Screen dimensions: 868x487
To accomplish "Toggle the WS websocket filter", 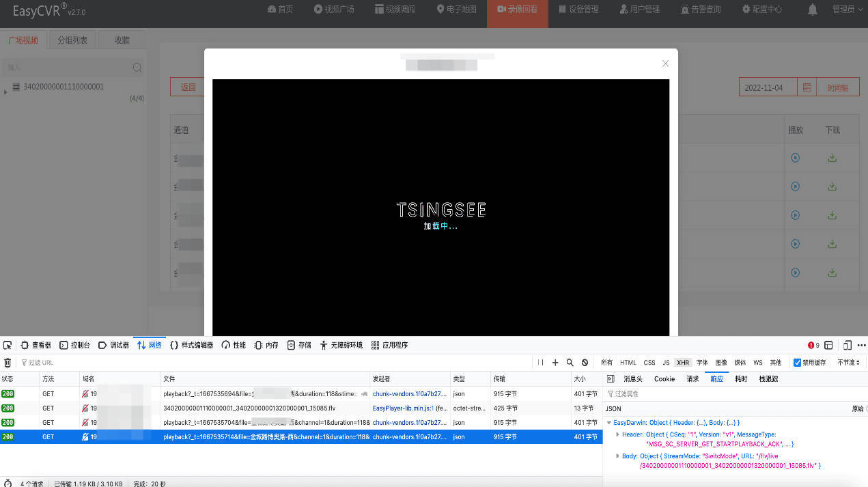I will click(x=758, y=363).
